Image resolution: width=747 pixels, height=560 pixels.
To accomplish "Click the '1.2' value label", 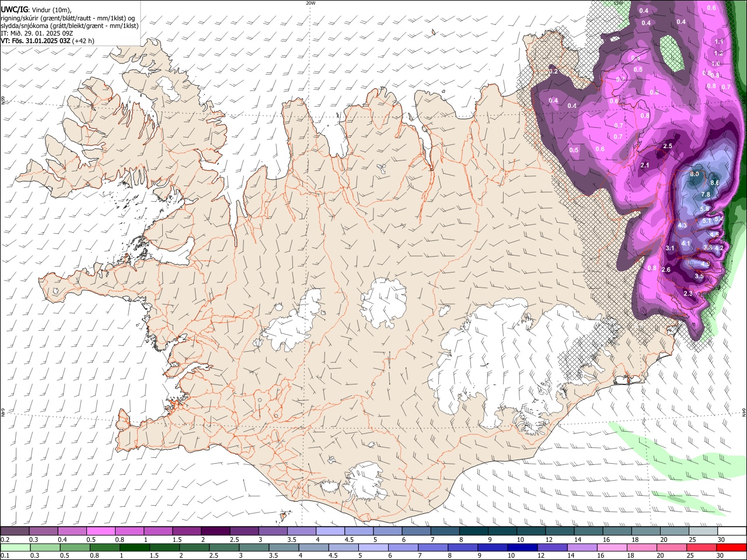I will tap(718, 53).
